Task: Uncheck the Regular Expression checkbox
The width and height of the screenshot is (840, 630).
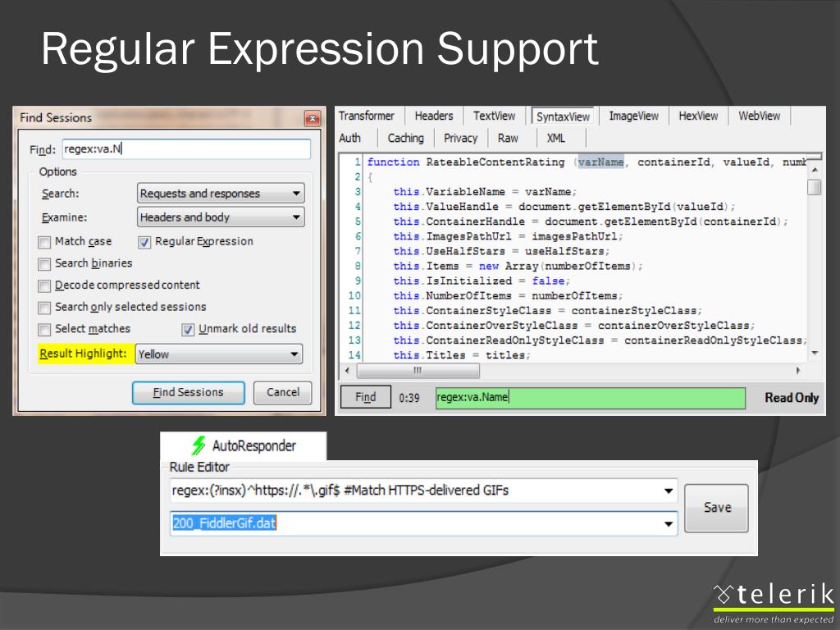Action: 144,242
